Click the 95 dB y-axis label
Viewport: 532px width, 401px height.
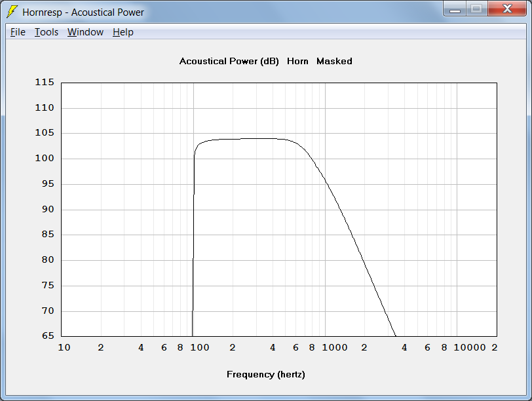[x=48, y=184]
